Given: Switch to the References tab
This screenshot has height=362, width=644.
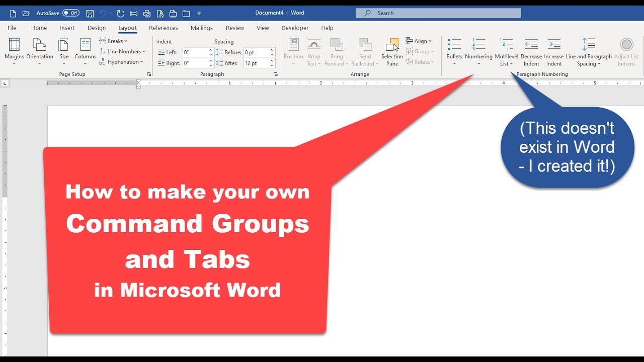Looking at the screenshot, I should 164,28.
